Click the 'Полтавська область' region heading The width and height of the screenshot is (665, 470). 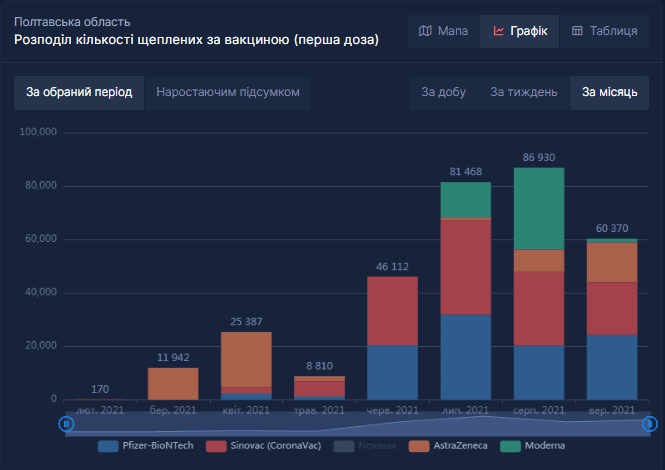point(72,22)
